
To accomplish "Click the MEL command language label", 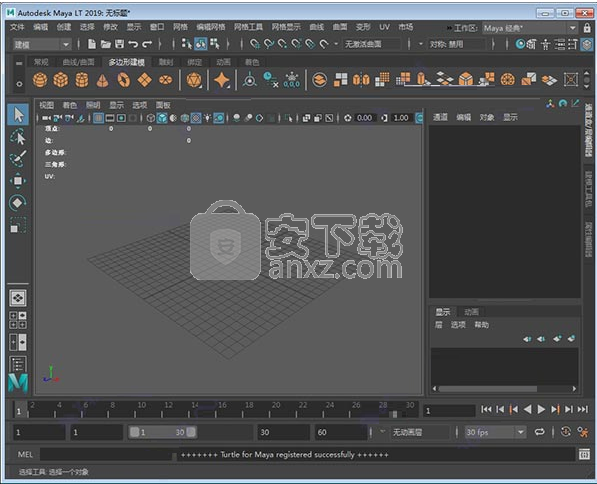I will pyautogui.click(x=25, y=454).
